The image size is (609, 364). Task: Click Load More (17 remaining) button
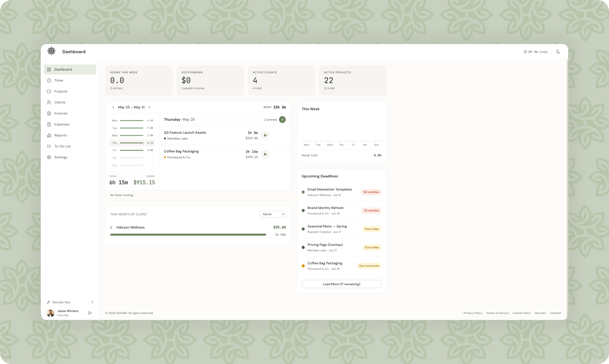[x=342, y=284]
